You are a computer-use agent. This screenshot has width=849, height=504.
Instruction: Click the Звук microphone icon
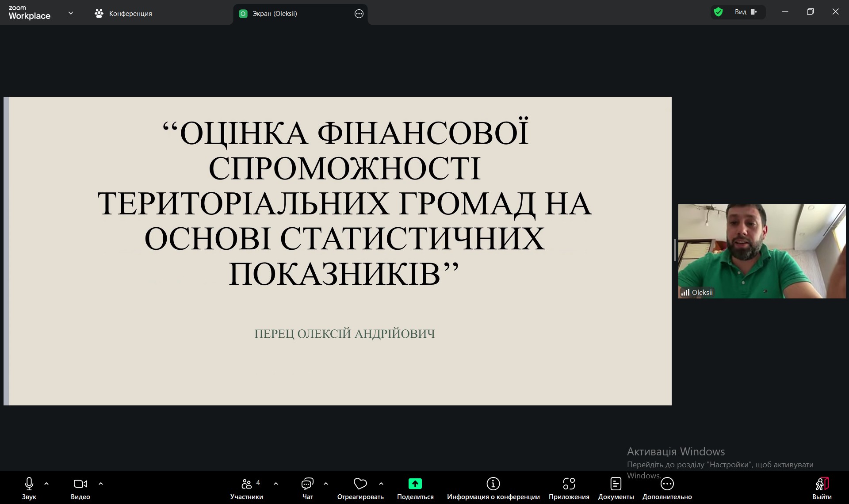29,484
